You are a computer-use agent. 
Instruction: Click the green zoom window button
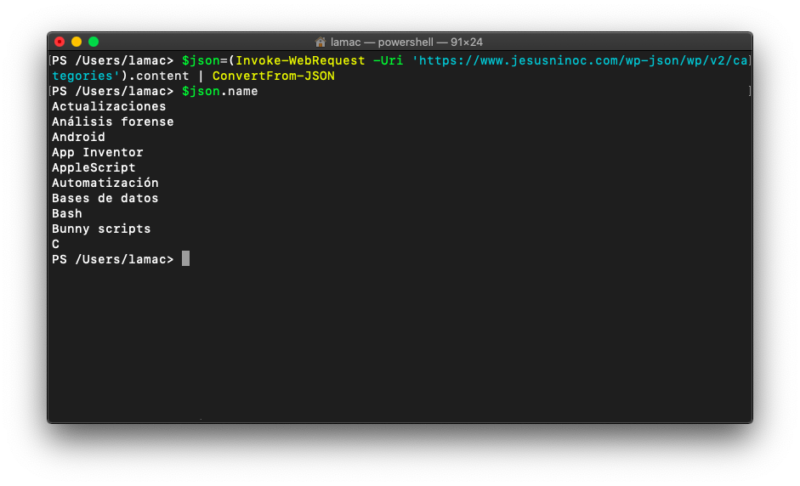point(93,42)
